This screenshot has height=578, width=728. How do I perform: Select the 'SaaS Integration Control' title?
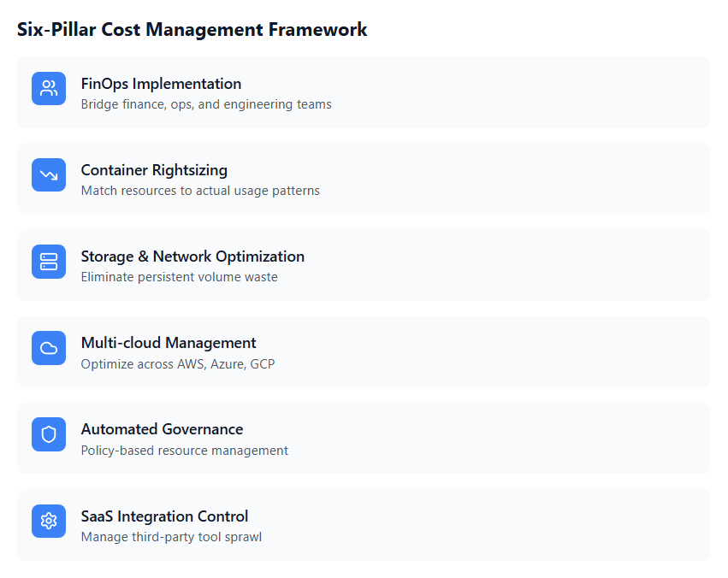pyautogui.click(x=164, y=516)
